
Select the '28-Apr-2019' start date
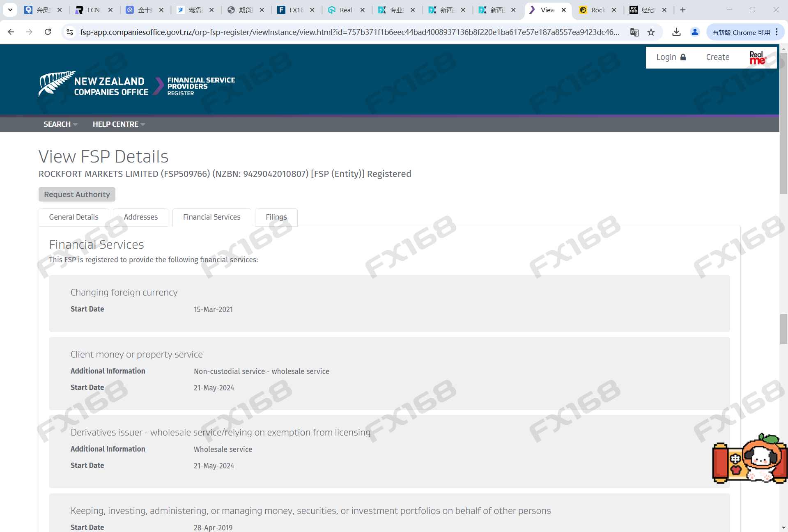pyautogui.click(x=213, y=528)
